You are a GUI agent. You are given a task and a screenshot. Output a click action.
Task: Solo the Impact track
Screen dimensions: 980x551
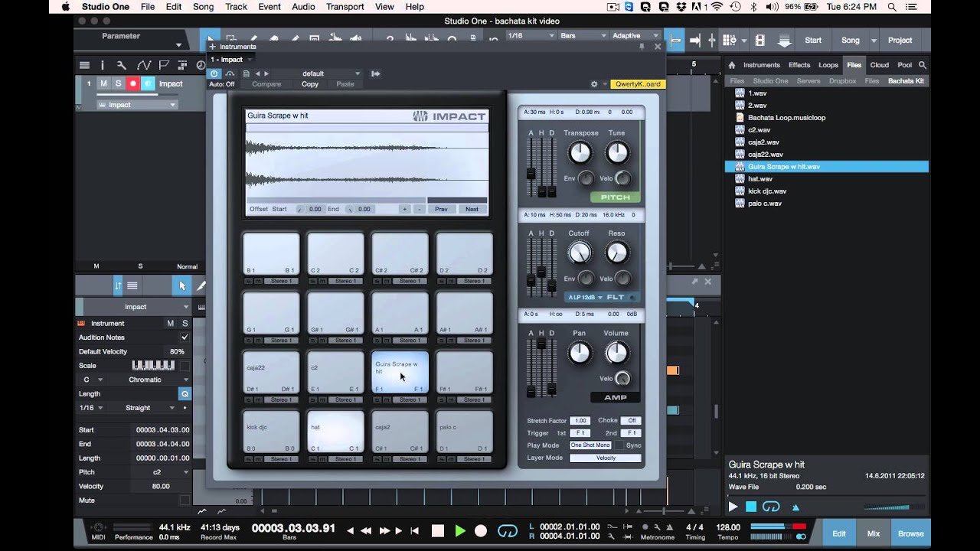click(118, 83)
